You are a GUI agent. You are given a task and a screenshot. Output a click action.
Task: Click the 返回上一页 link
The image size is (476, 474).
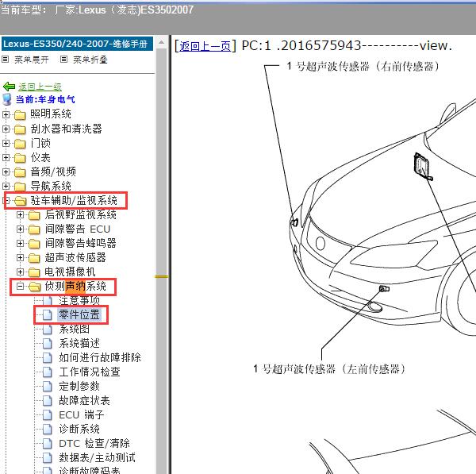pyautogui.click(x=205, y=46)
